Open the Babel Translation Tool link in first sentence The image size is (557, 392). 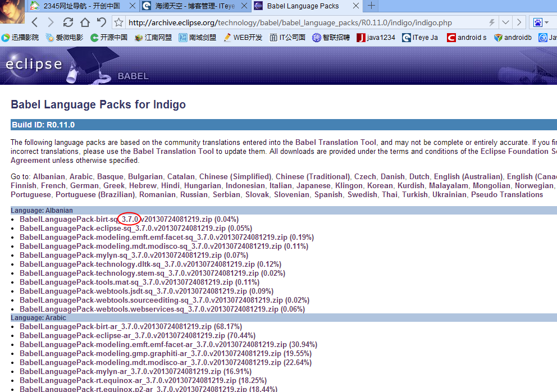pyautogui.click(x=336, y=142)
